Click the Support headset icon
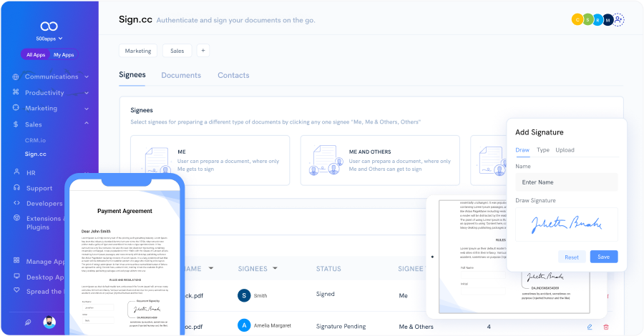Screen dimensions: 644x336 tap(16, 187)
